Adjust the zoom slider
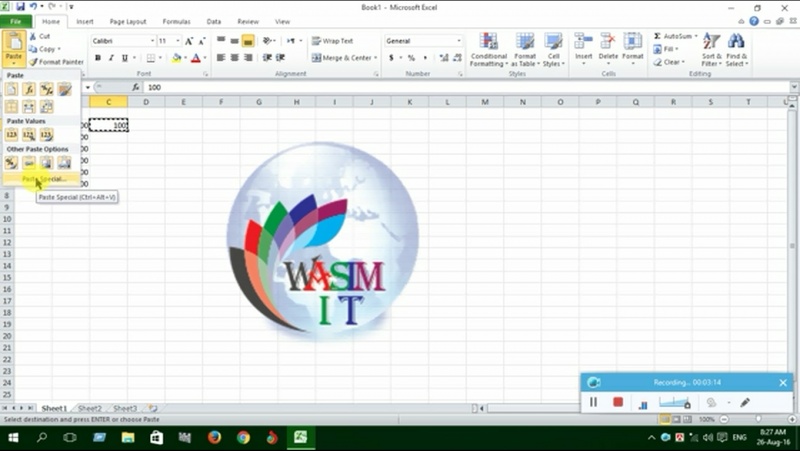 coord(758,419)
